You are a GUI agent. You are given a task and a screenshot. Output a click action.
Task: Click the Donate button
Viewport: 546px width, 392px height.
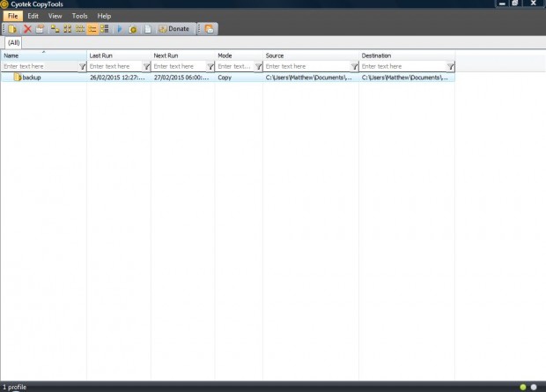coord(173,29)
